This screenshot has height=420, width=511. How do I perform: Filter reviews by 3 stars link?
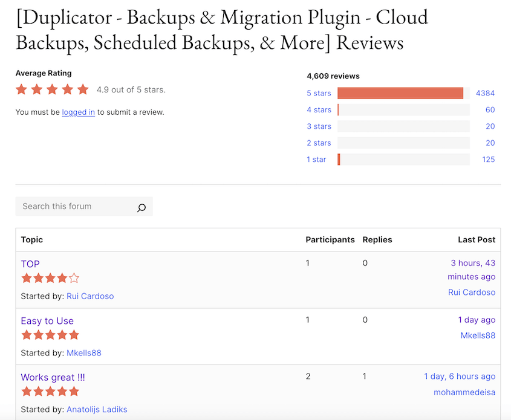click(x=319, y=126)
